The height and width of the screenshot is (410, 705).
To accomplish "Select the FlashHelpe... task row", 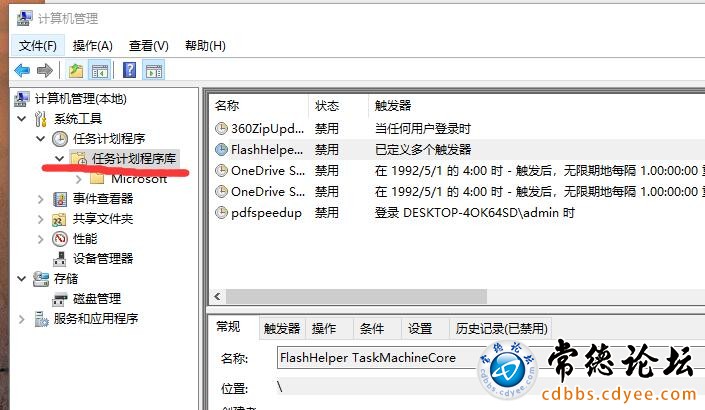I will 457,149.
